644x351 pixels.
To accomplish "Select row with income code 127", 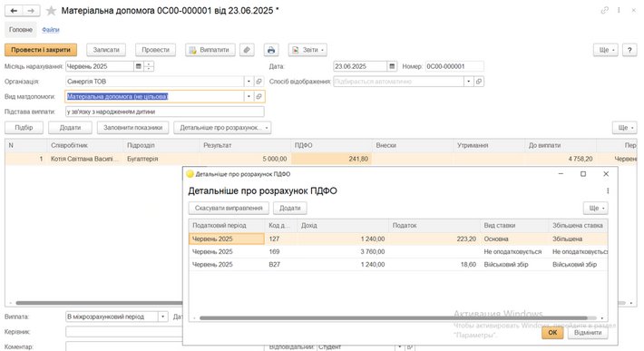I will (398, 239).
